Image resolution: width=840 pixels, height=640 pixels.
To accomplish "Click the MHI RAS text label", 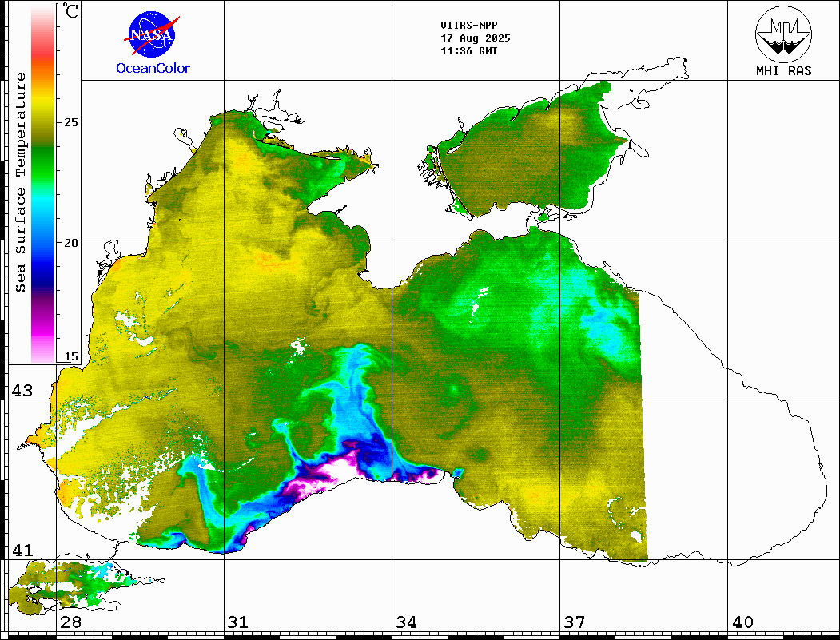I will [784, 70].
